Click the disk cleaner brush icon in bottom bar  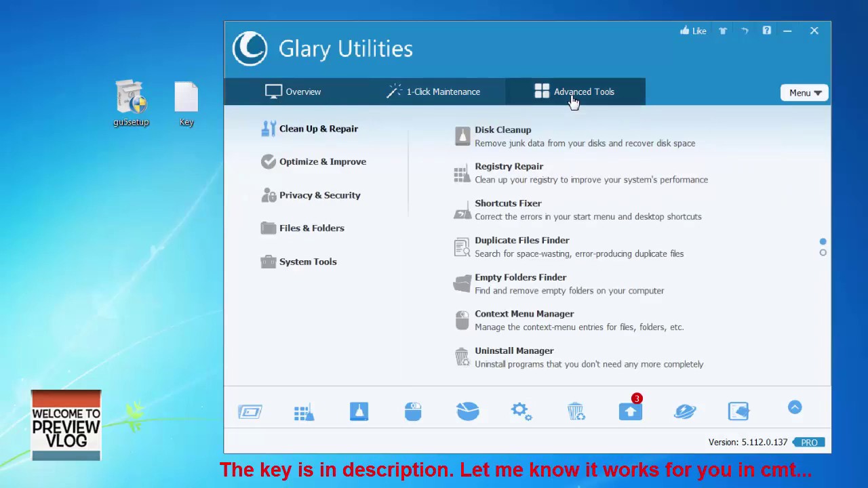coord(359,411)
